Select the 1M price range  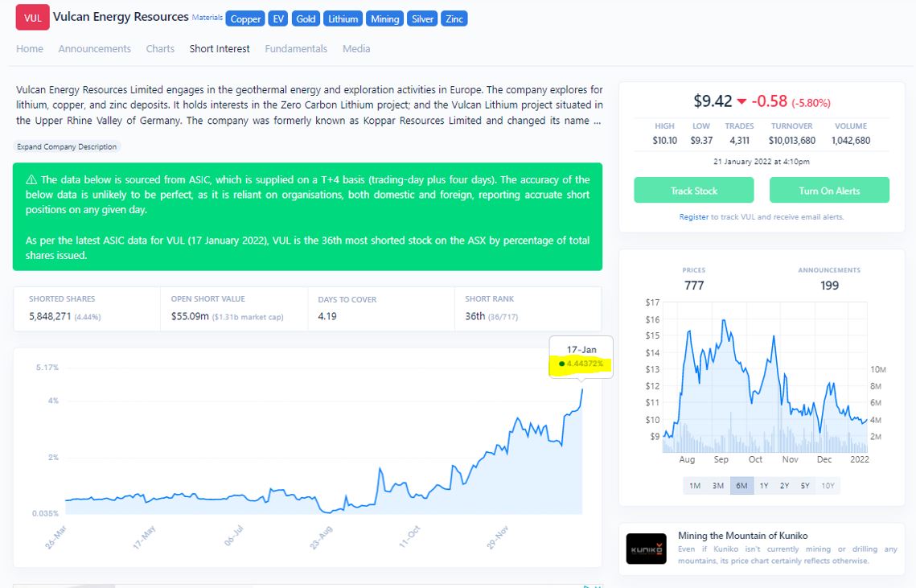pos(695,486)
